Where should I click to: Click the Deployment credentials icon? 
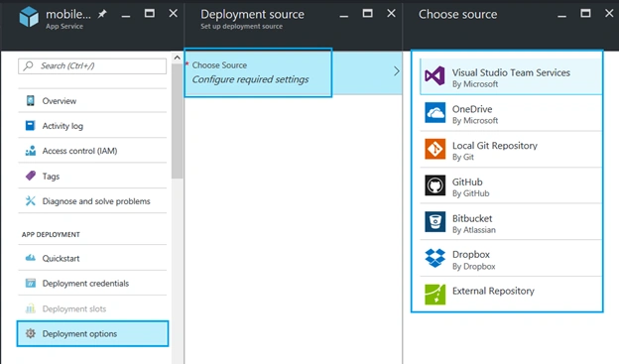pyautogui.click(x=31, y=283)
